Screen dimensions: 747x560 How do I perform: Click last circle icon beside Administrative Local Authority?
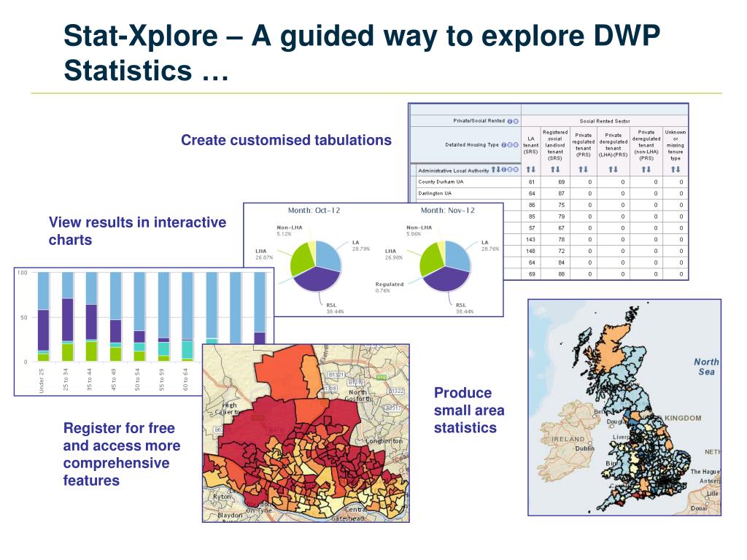tap(516, 169)
